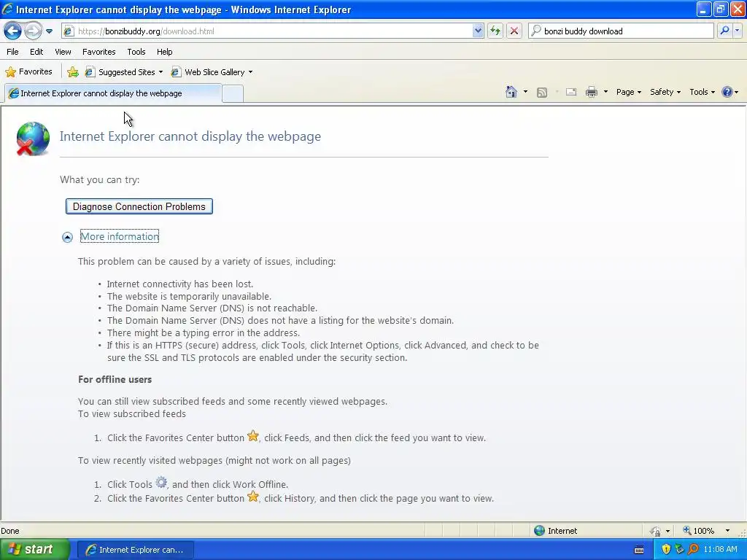Open the Tools command bar menu
The image size is (747, 560).
(x=702, y=92)
